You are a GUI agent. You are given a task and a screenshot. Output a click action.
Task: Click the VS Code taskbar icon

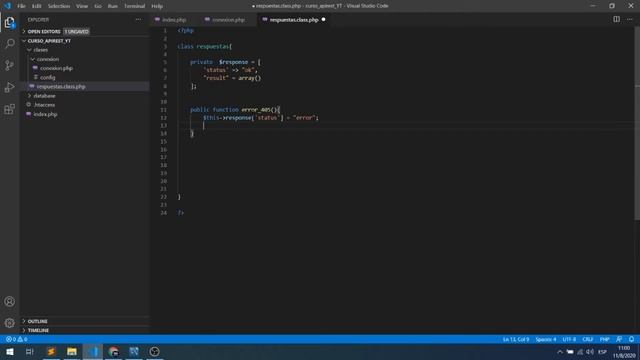(93, 351)
